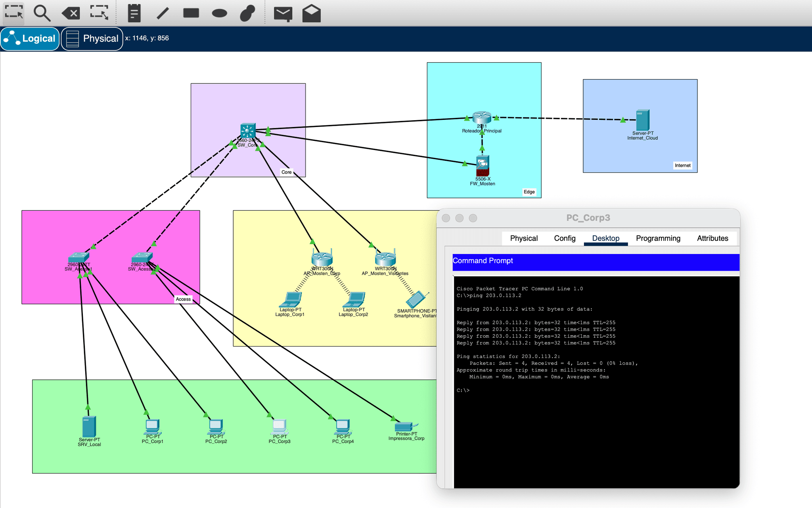The image size is (812, 508).
Task: Click the Laptop_Corp1 device
Action: [x=290, y=300]
